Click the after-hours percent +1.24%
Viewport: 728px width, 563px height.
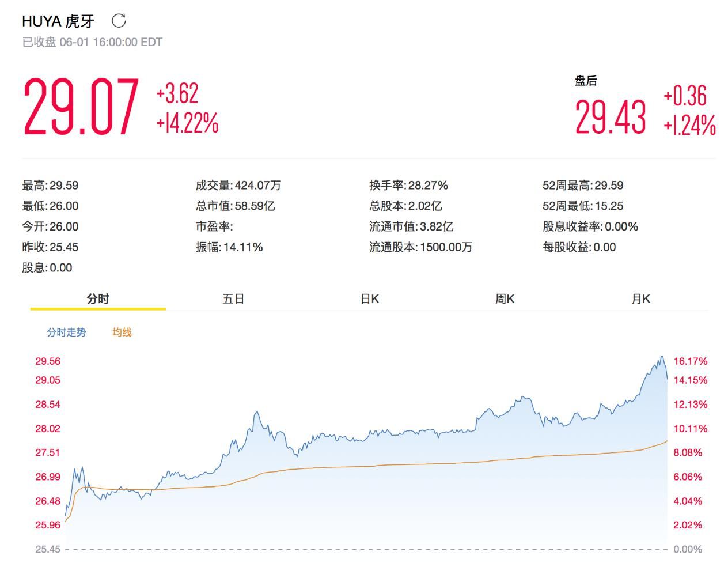(689, 125)
